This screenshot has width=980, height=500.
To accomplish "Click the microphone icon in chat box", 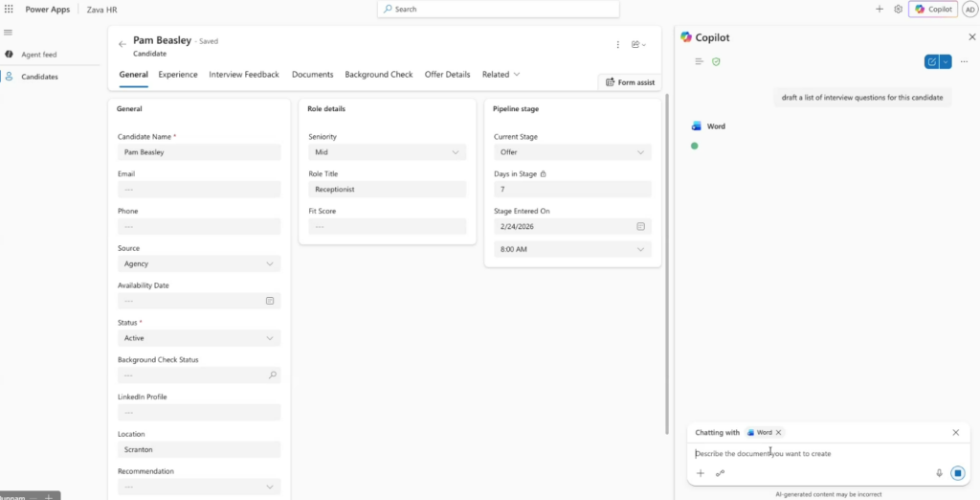I will 939,473.
